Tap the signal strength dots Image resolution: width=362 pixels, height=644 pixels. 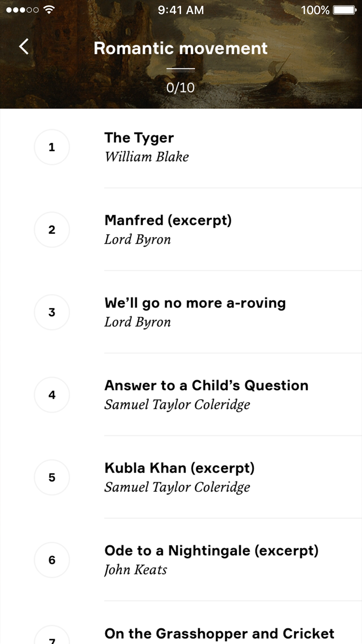[22, 10]
